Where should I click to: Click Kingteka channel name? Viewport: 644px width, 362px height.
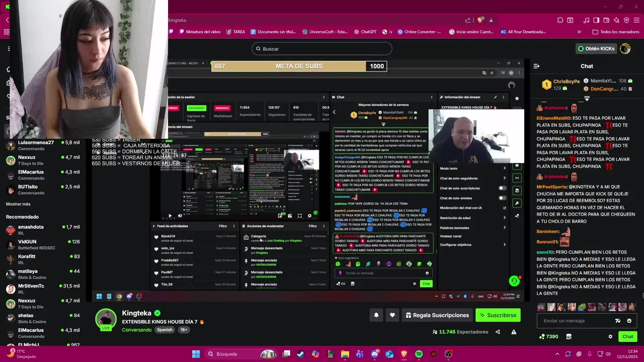[136, 313]
